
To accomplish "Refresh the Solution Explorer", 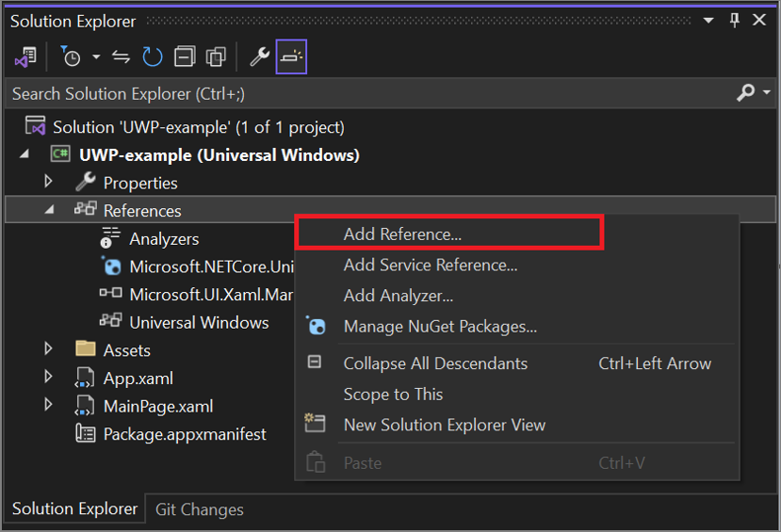I will [x=153, y=57].
